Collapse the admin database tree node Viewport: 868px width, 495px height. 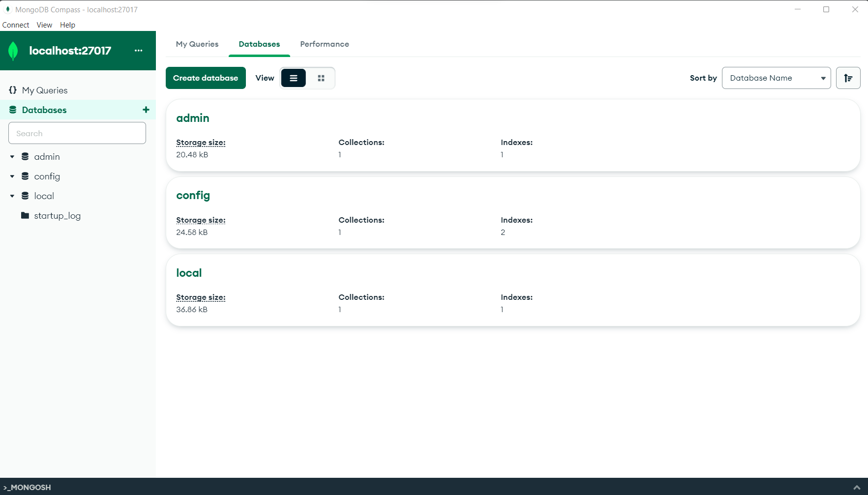[x=12, y=157]
